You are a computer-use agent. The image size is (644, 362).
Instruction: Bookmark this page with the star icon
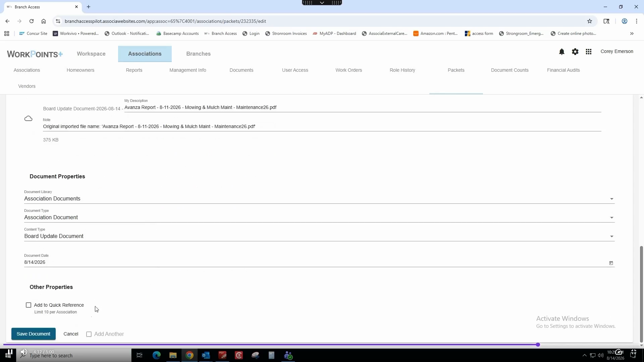[x=590, y=21]
